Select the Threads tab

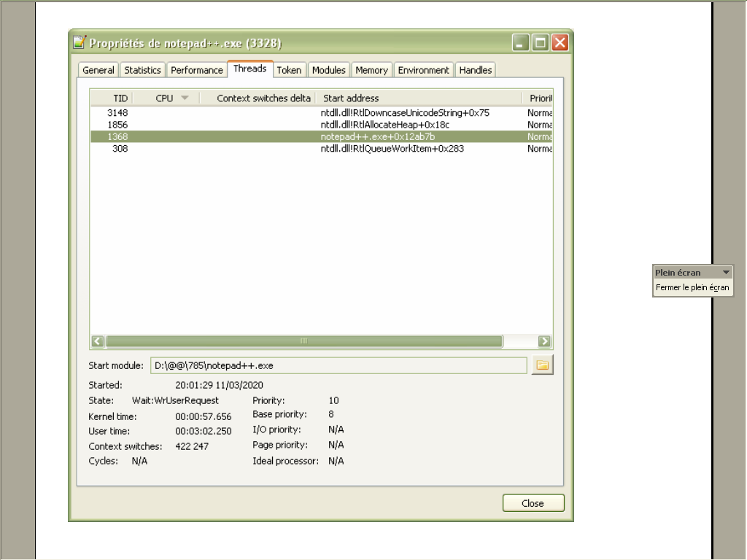click(250, 69)
